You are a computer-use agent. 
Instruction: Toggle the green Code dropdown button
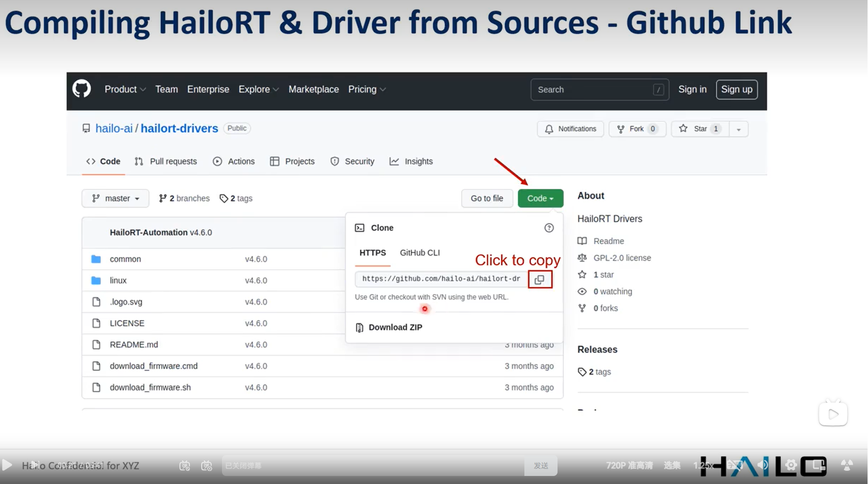540,198
